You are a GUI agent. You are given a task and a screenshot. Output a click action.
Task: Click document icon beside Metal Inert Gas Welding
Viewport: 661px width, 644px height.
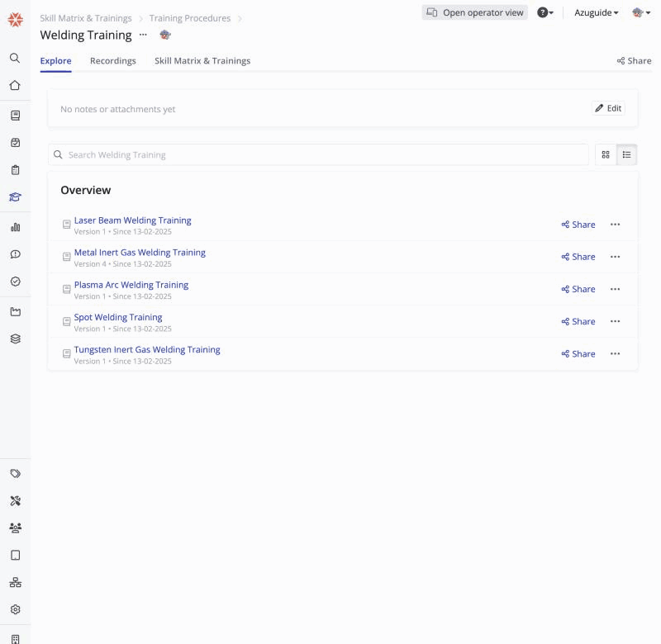point(67,257)
